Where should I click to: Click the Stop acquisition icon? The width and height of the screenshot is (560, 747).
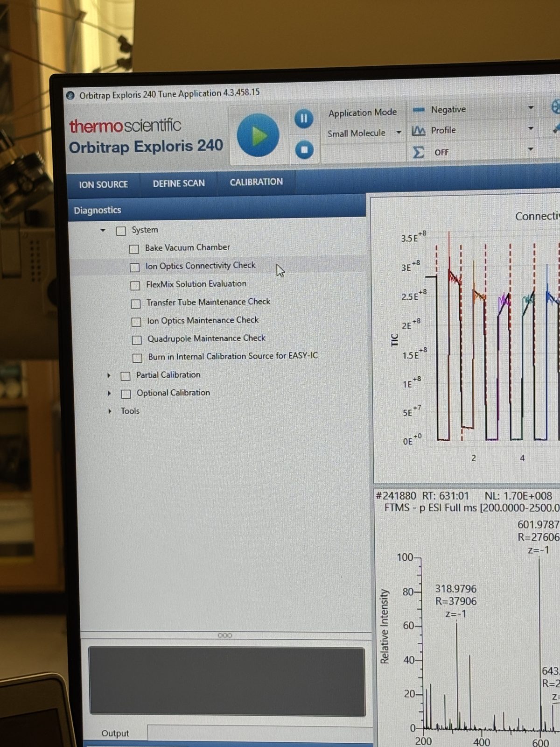tap(304, 150)
